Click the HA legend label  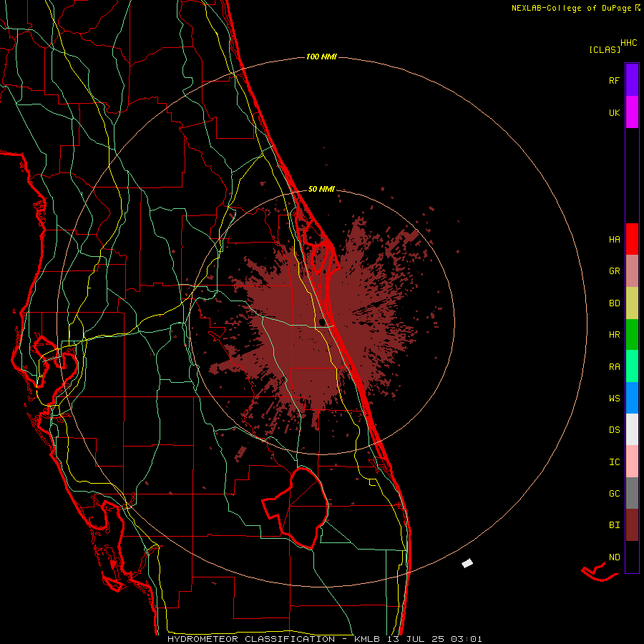[x=614, y=240]
